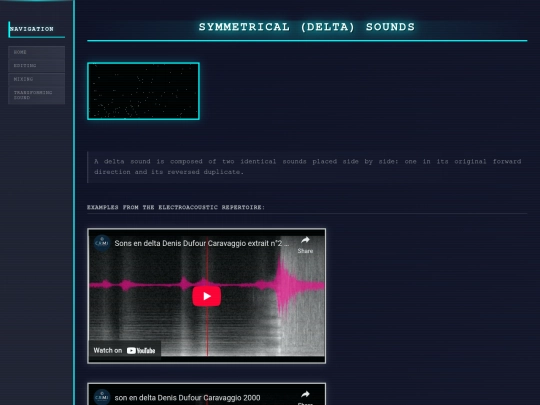Select Transforming Sound in the navigation
This screenshot has width=540, height=405.
point(36,95)
